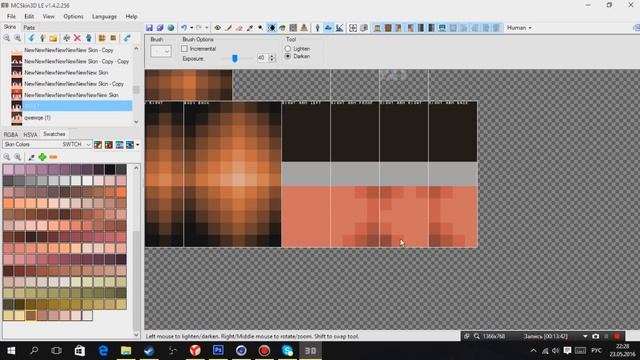
Task: Zoom in on the skin list
Action: [x=18, y=38]
